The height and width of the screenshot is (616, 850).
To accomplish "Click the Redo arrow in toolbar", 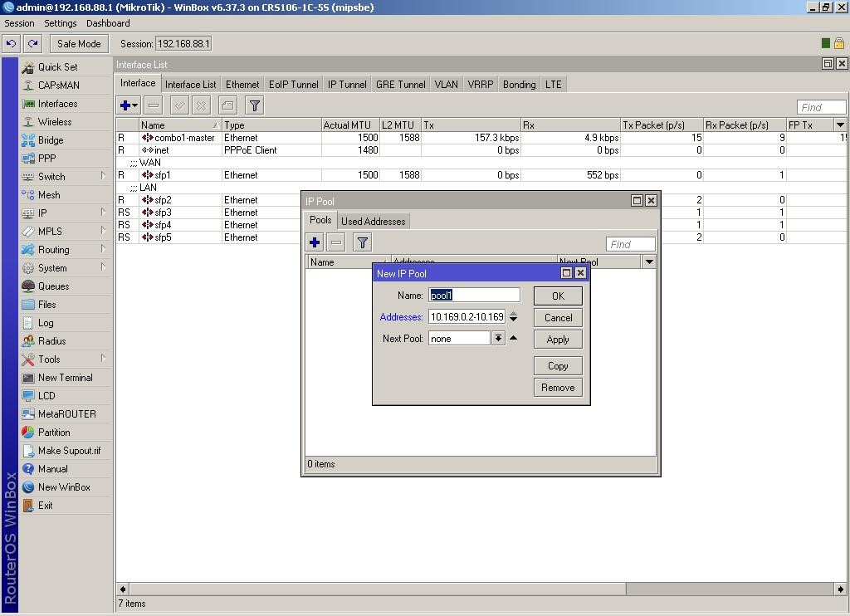I will pyautogui.click(x=32, y=44).
